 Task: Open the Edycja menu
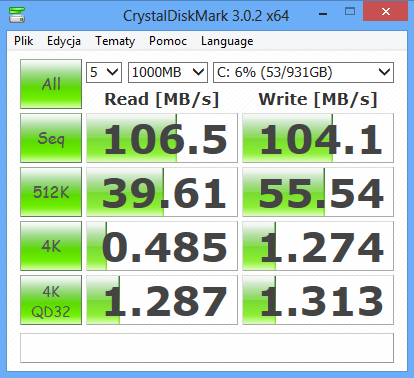tap(64, 41)
